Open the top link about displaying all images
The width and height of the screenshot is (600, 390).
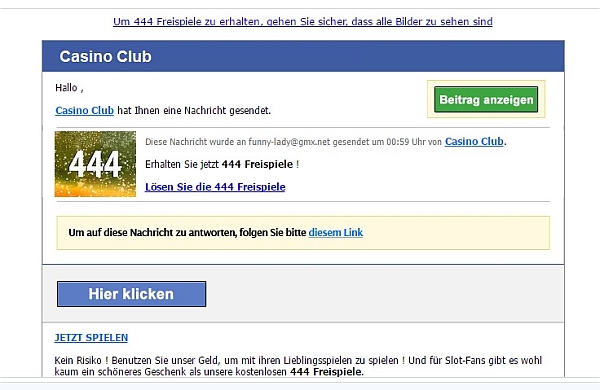click(303, 21)
